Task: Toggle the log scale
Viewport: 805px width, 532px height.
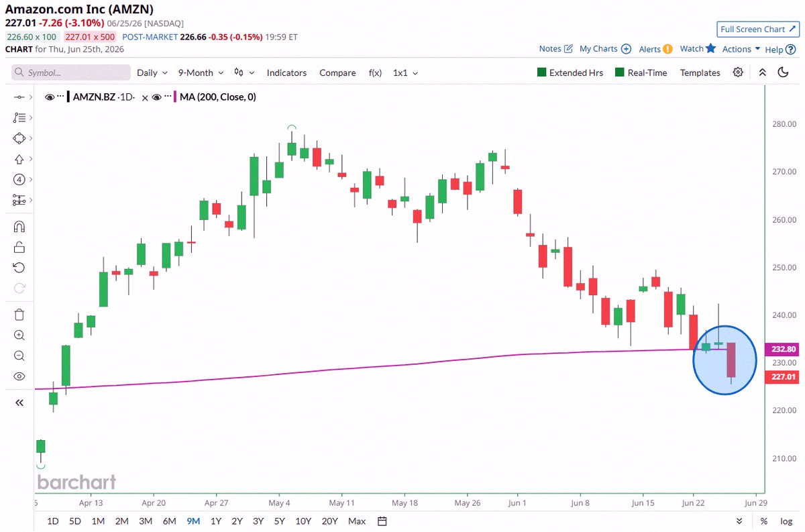Action: click(x=786, y=521)
